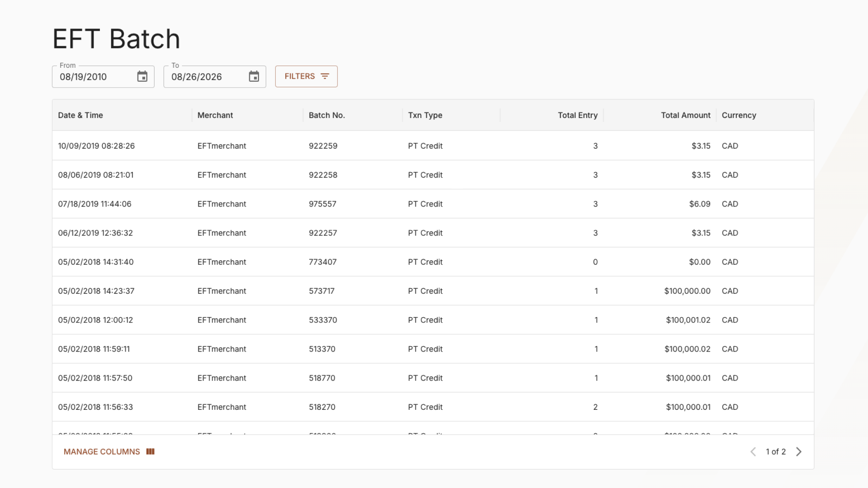Select the row with batch 975557
The image size is (868, 488).
[433, 204]
